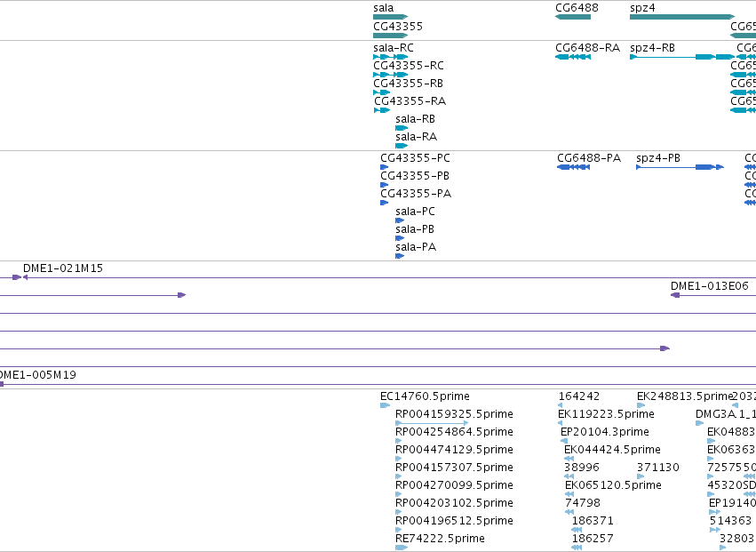Click the purple arrowhead left of DME1-013E06
This screenshot has height=552, width=756.
[675, 295]
